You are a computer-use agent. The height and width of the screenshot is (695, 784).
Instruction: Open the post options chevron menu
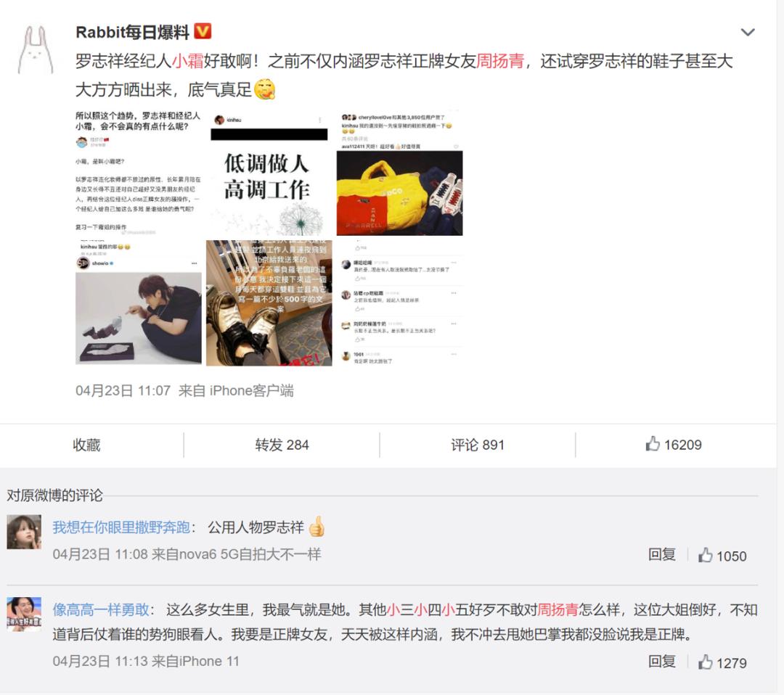(x=748, y=33)
